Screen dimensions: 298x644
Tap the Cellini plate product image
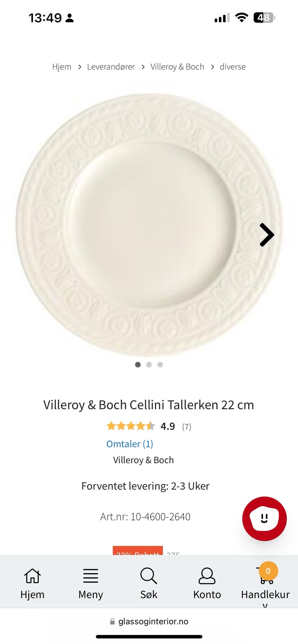(x=149, y=225)
